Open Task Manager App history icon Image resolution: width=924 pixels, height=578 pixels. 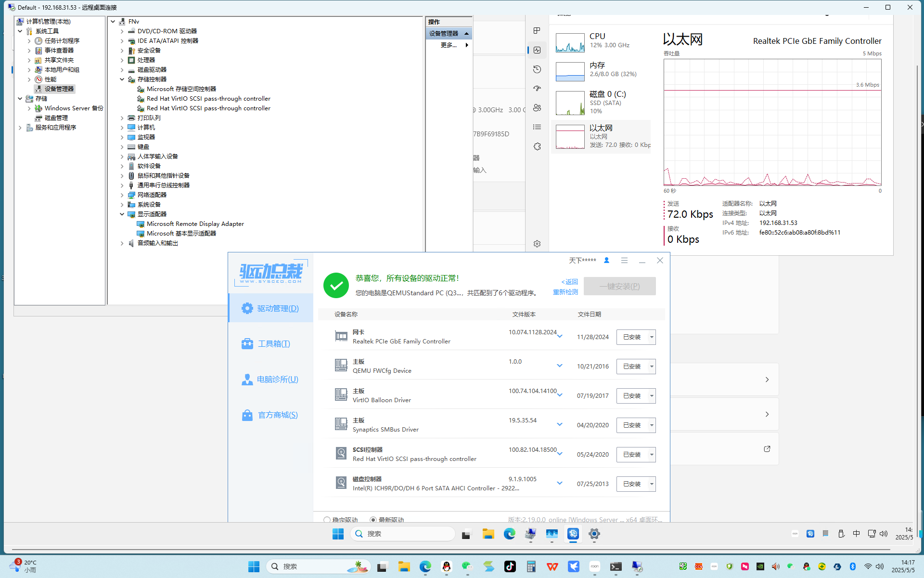pyautogui.click(x=537, y=69)
